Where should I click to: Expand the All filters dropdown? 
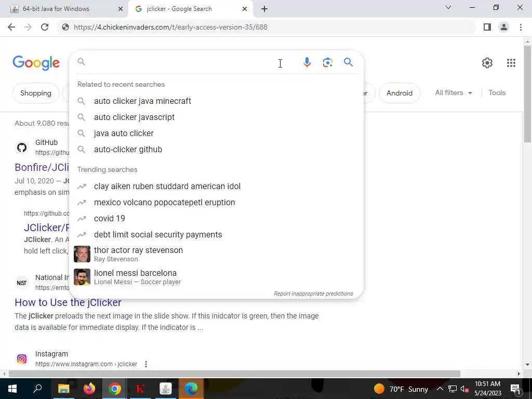tap(454, 92)
